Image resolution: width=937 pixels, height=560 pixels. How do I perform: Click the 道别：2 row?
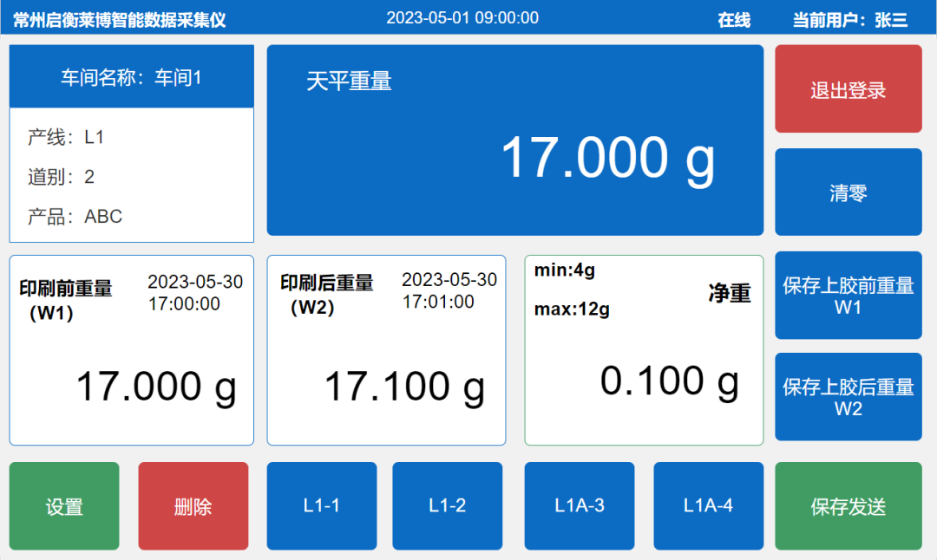pyautogui.click(x=61, y=177)
